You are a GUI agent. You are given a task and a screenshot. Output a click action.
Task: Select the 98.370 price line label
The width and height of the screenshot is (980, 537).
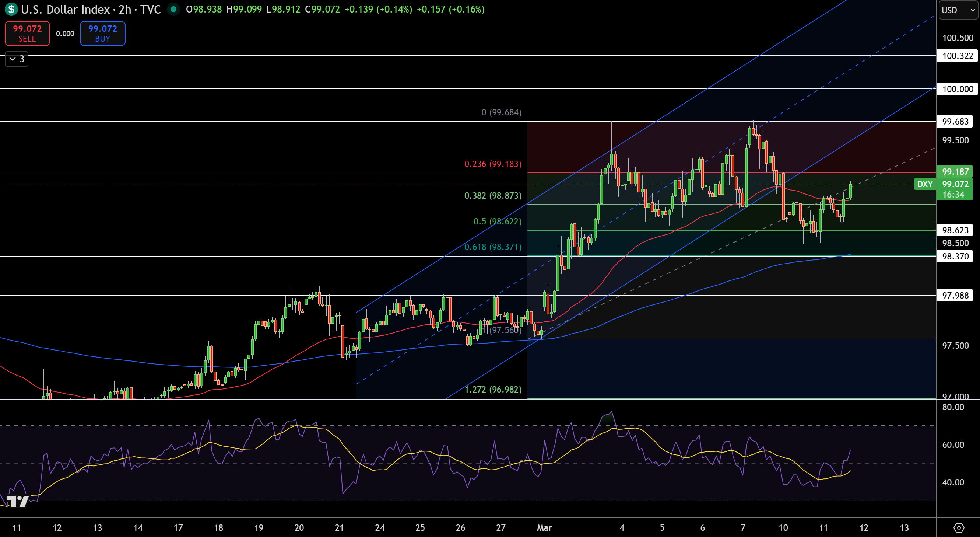(x=955, y=256)
